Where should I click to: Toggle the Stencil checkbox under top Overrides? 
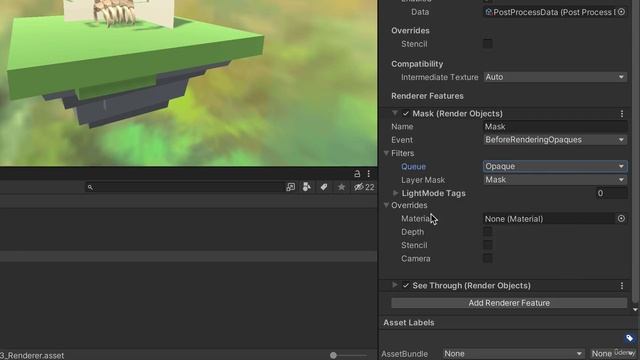[x=488, y=44]
